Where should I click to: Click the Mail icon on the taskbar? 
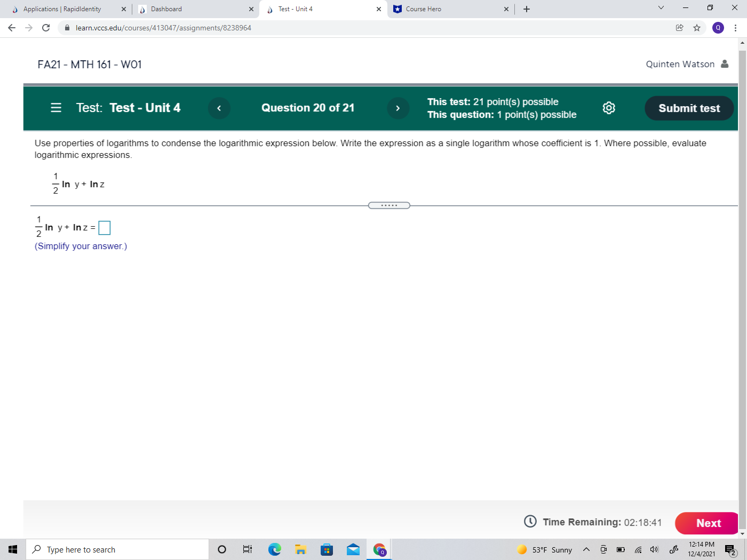[x=353, y=549]
